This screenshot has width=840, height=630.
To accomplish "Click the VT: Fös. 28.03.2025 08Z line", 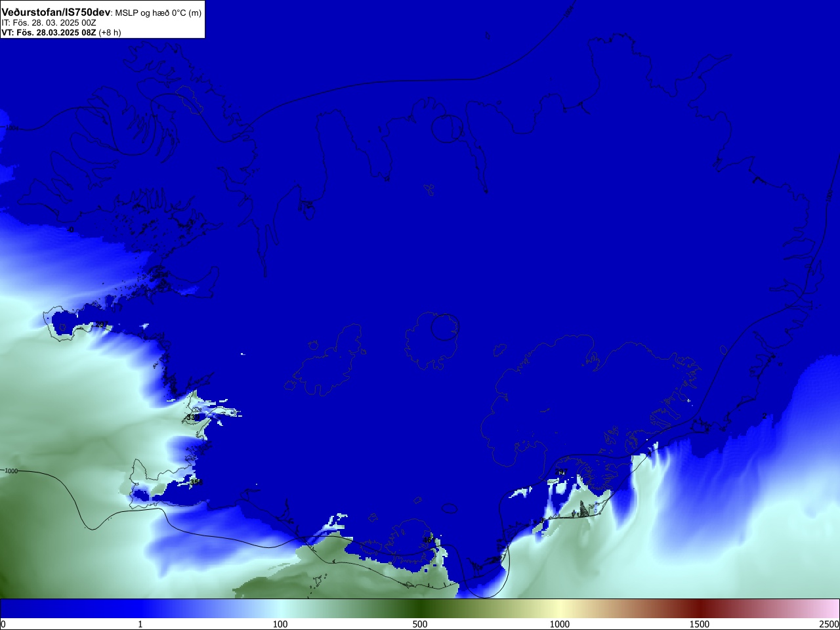I will pyautogui.click(x=50, y=32).
